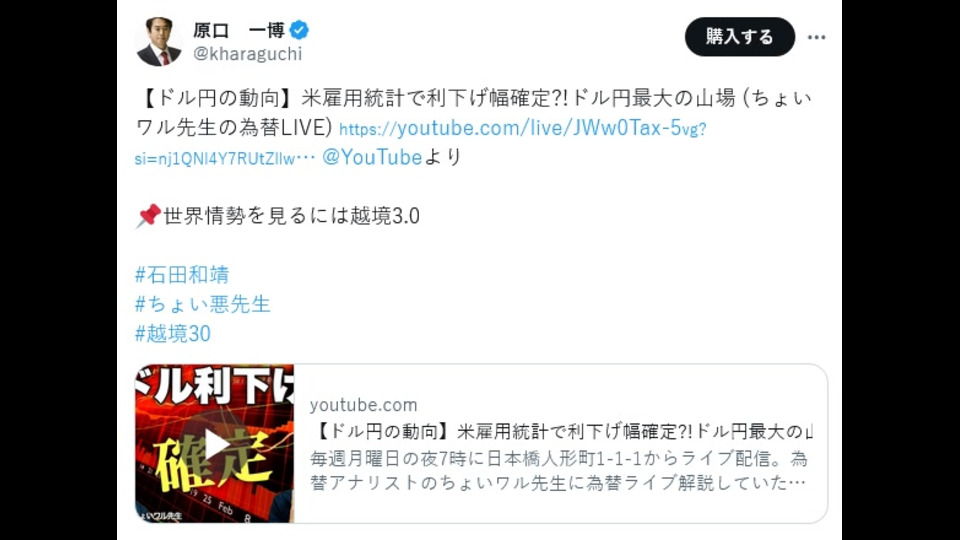Open the #越境30 hashtag
Screen dimensions: 960x540
point(173,333)
